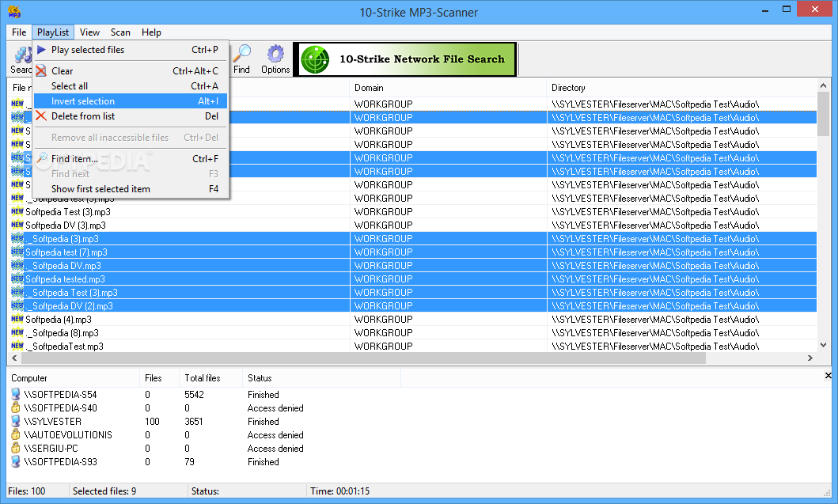Open the Scan menu
Image resolution: width=838 pixels, height=504 pixels.
[120, 32]
